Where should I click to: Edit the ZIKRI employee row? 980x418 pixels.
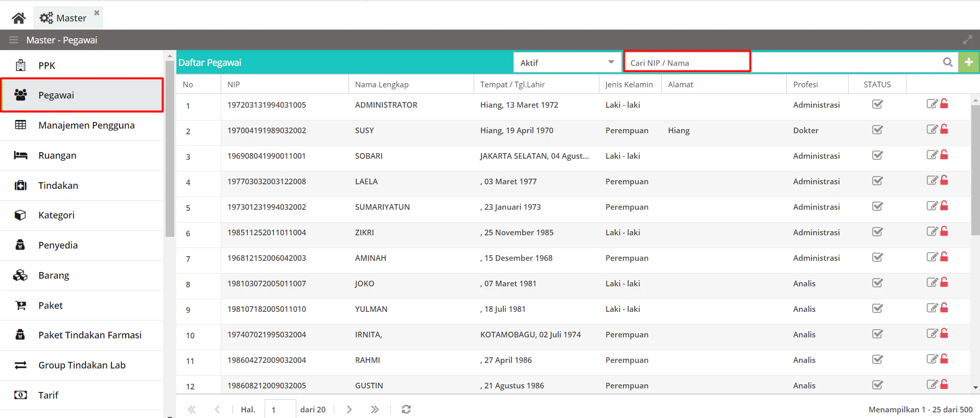(x=932, y=231)
